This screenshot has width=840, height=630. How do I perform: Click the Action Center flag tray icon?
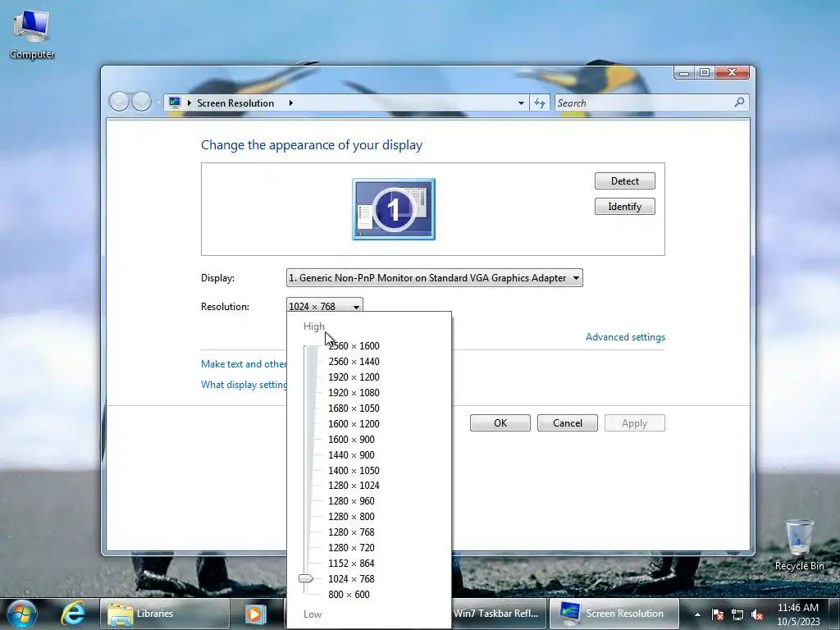[x=718, y=614]
